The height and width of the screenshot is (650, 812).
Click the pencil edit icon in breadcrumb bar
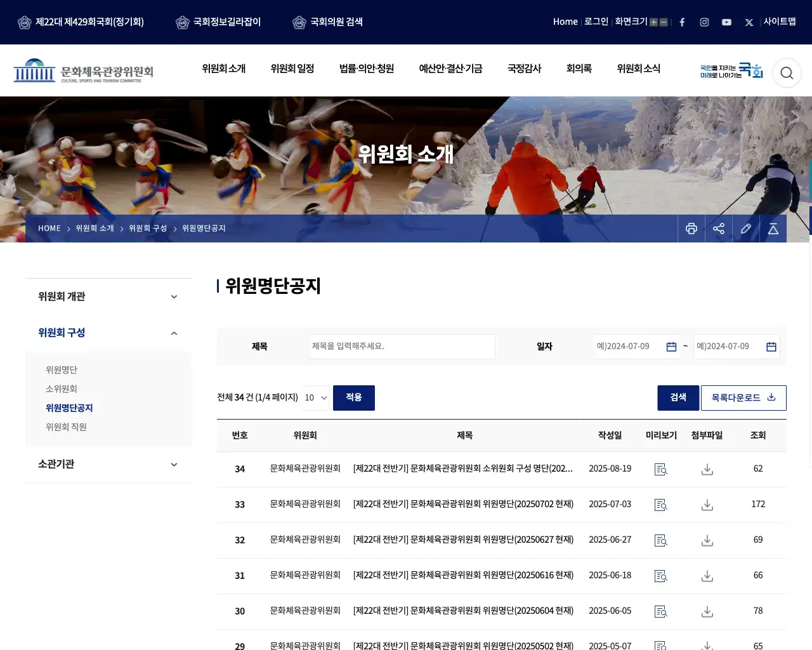point(746,229)
